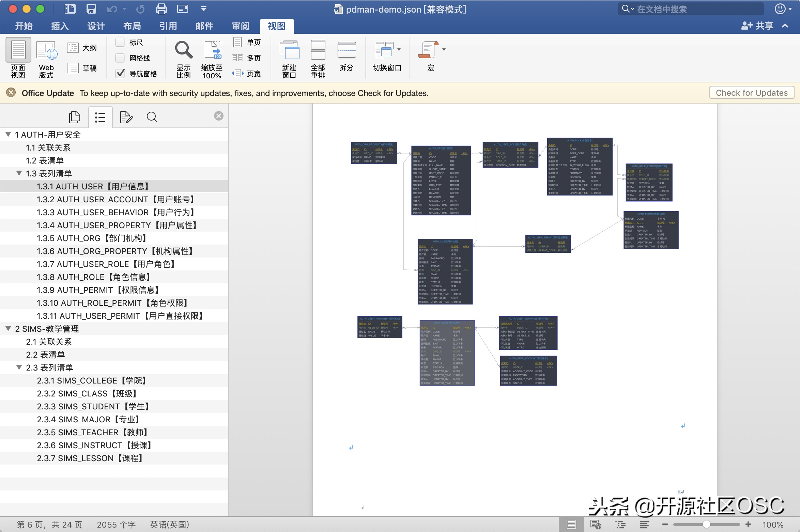Expand the 2 SIMS-教学管理 tree section
The width and height of the screenshot is (800, 532).
pyautogui.click(x=8, y=328)
